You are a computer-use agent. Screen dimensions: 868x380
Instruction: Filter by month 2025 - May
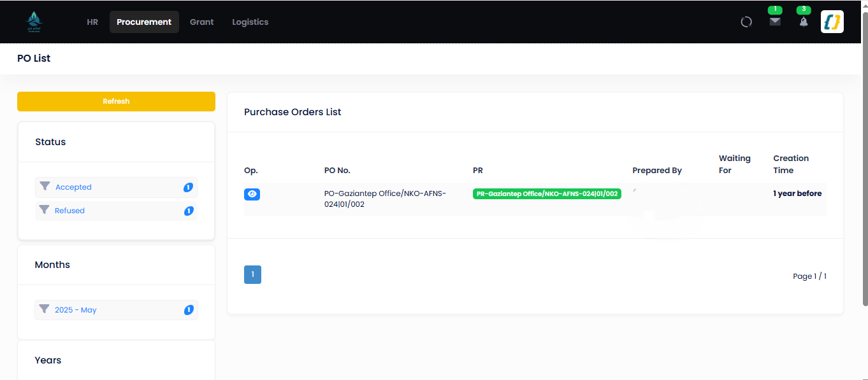coord(116,310)
